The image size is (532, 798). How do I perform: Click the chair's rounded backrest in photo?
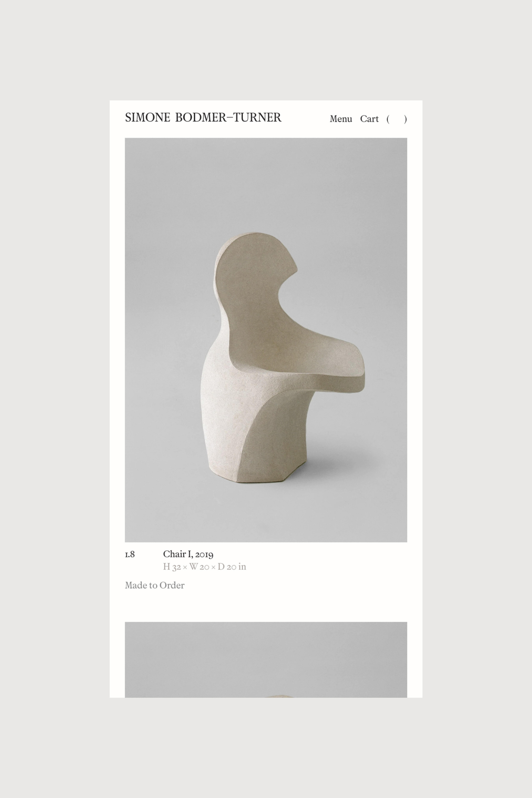(x=255, y=271)
